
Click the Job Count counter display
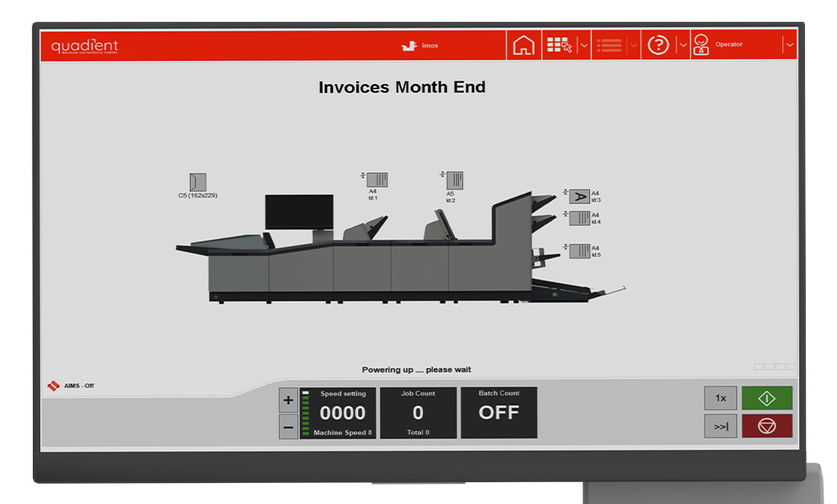pos(418,412)
